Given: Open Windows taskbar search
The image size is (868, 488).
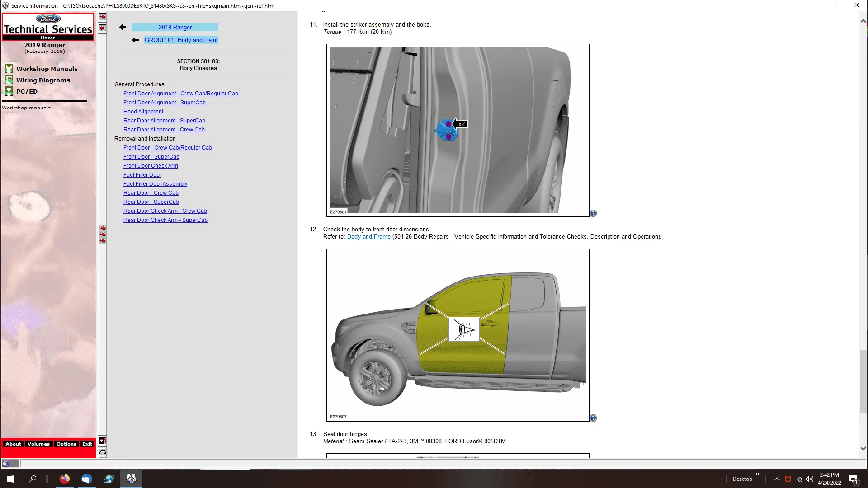Looking at the screenshot, I should coord(33,479).
